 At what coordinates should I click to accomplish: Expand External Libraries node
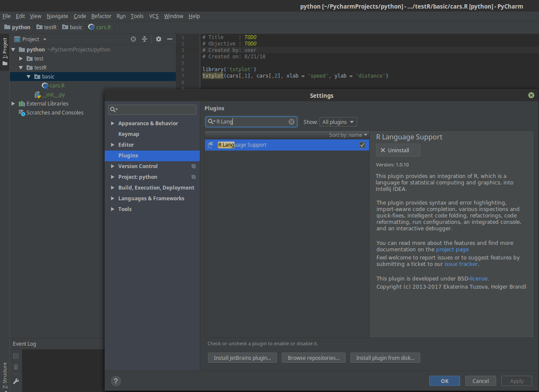[x=13, y=104]
